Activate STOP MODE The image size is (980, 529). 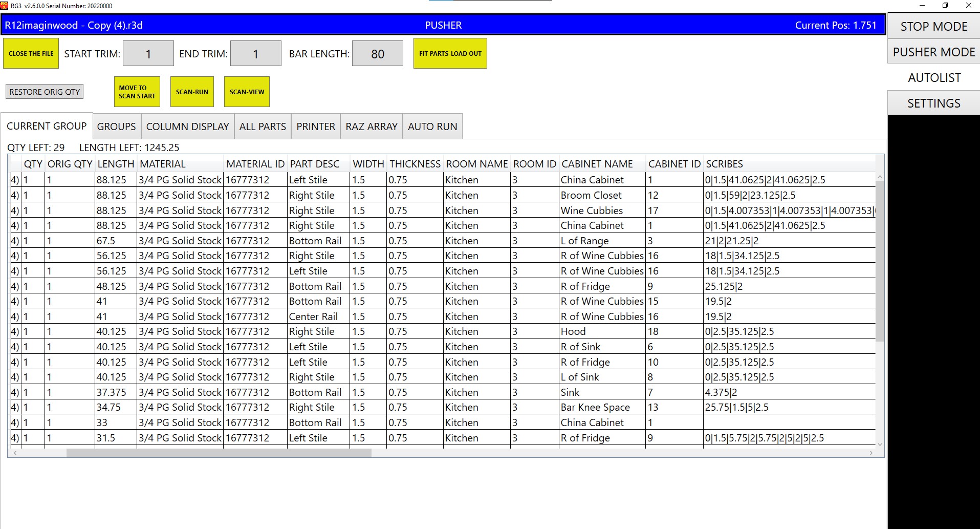[933, 27]
